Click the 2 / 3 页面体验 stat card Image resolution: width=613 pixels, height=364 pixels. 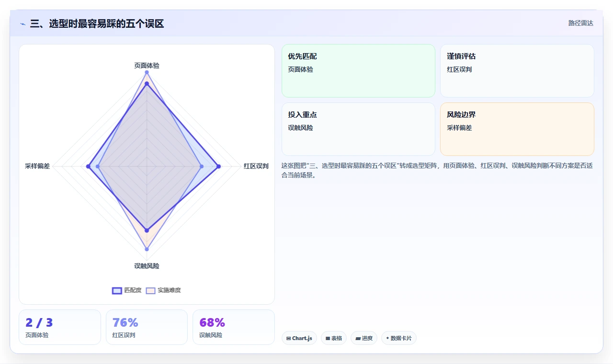[x=60, y=327]
